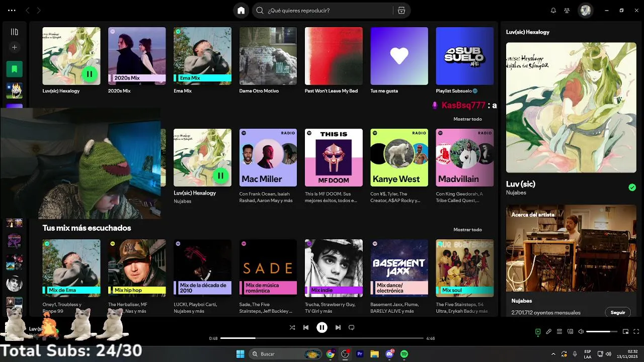
Task: Adjust the Spotify volume slider
Action: point(602,332)
